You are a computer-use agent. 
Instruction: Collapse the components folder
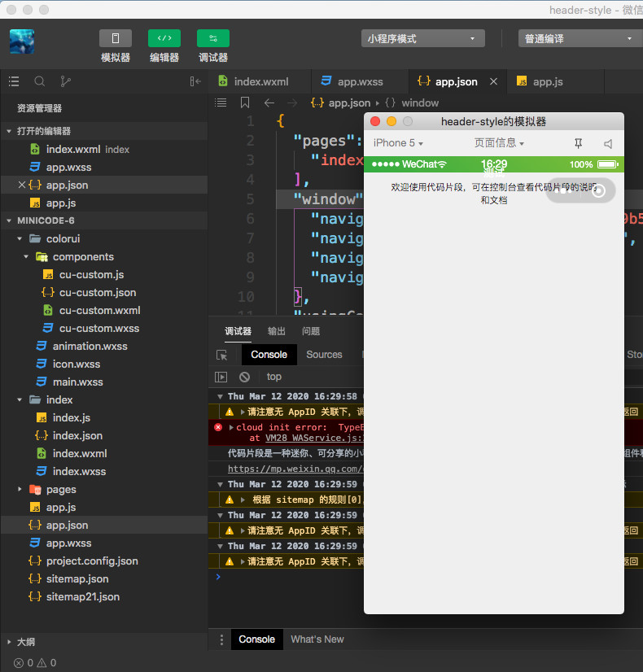point(26,257)
